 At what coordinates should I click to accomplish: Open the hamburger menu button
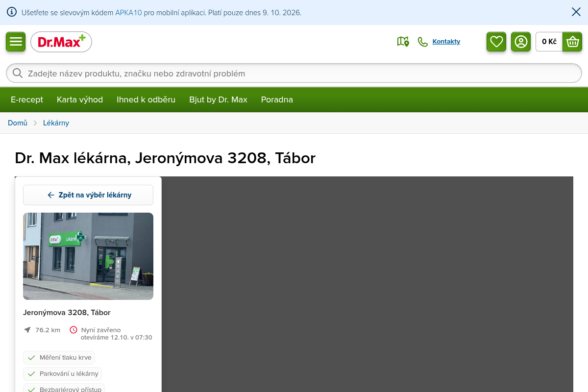point(16,42)
